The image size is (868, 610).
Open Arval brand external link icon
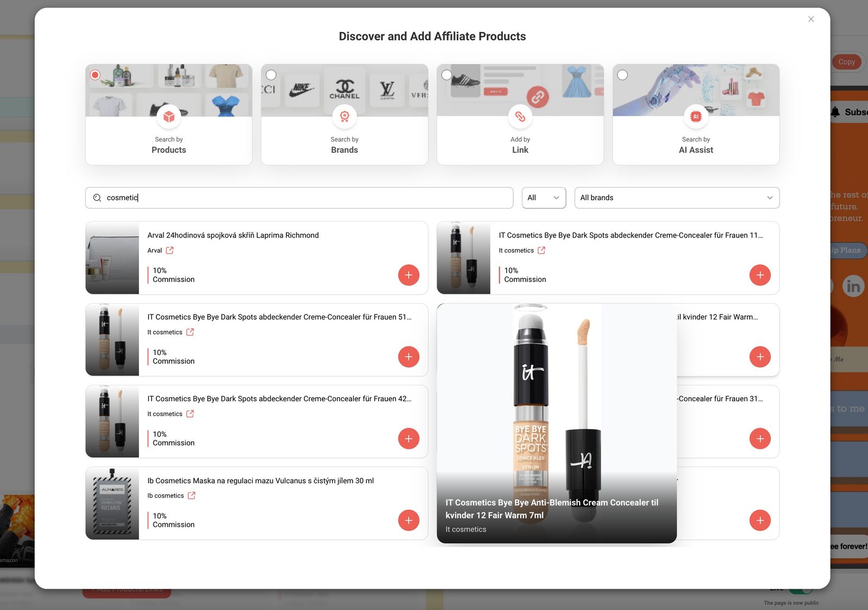pyautogui.click(x=170, y=251)
